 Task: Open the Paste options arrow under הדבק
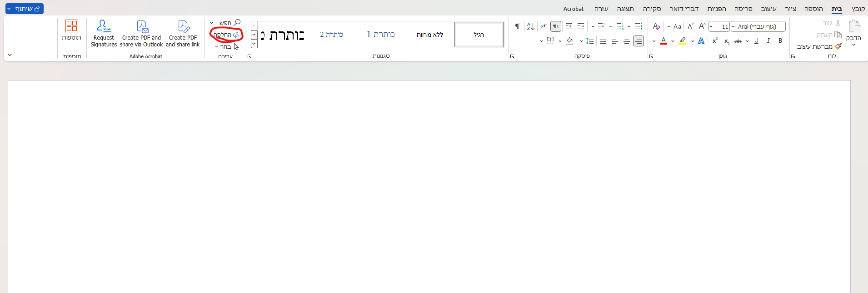click(x=853, y=45)
